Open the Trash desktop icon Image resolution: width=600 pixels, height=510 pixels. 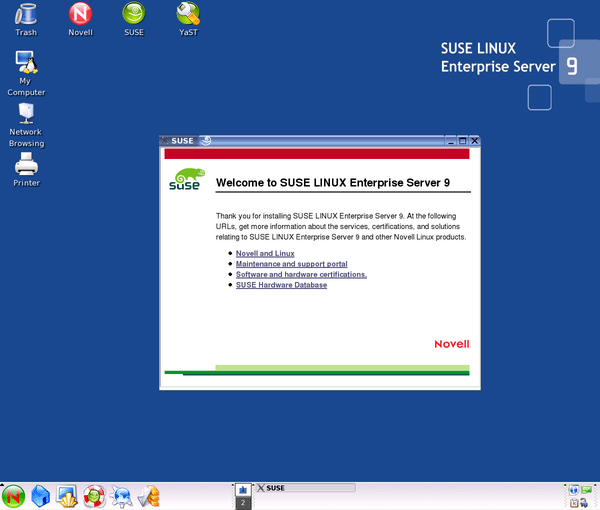(x=26, y=19)
